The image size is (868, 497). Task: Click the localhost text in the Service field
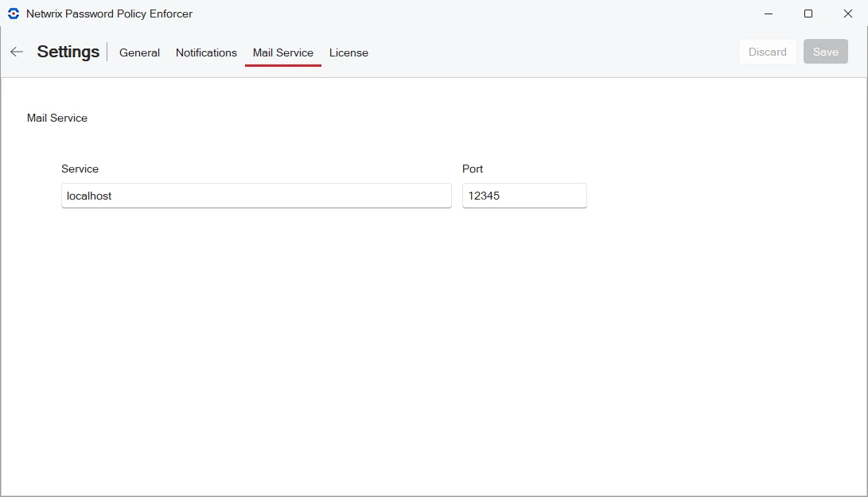[88, 196]
